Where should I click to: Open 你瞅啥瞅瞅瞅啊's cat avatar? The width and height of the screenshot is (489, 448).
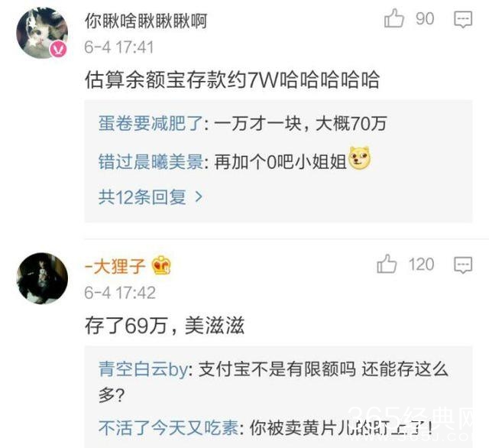[x=42, y=33]
